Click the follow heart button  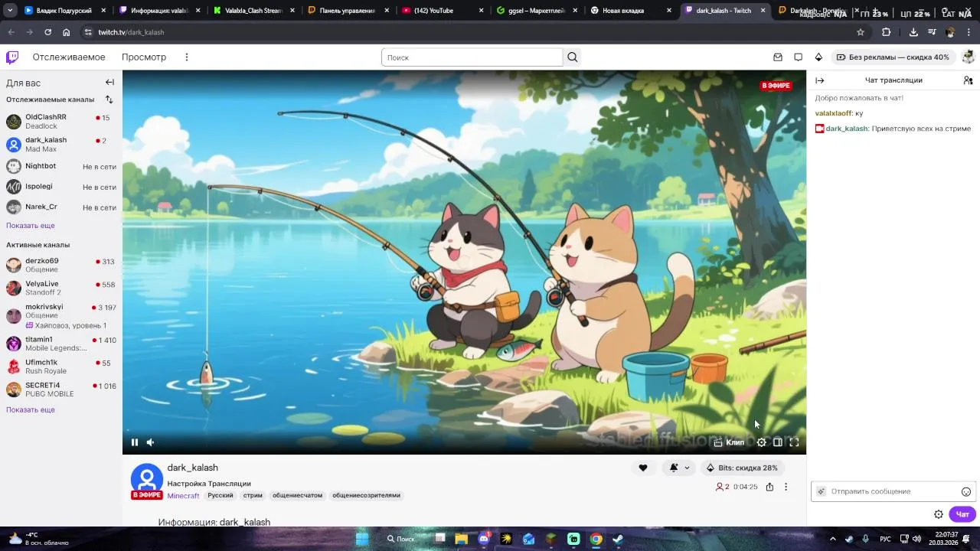pos(642,468)
